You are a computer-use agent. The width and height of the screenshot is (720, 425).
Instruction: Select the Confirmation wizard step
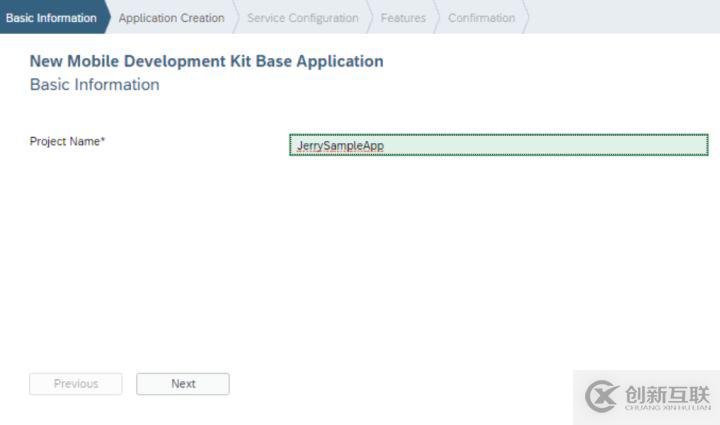pyautogui.click(x=481, y=18)
